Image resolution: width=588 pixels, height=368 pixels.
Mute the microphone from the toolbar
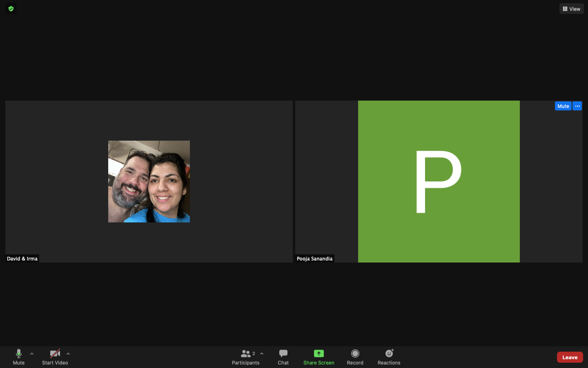[18, 357]
